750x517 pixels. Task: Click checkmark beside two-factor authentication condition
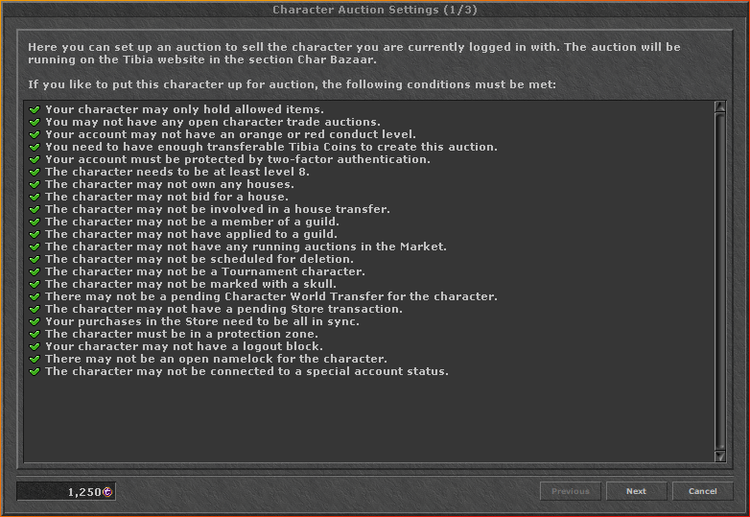click(34, 159)
